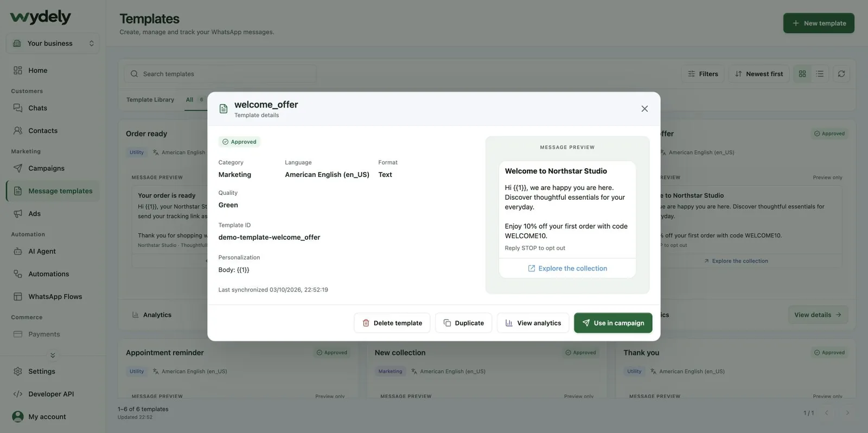
Task: Click Welcome to Northstar Studio preview heading
Action: 556,171
